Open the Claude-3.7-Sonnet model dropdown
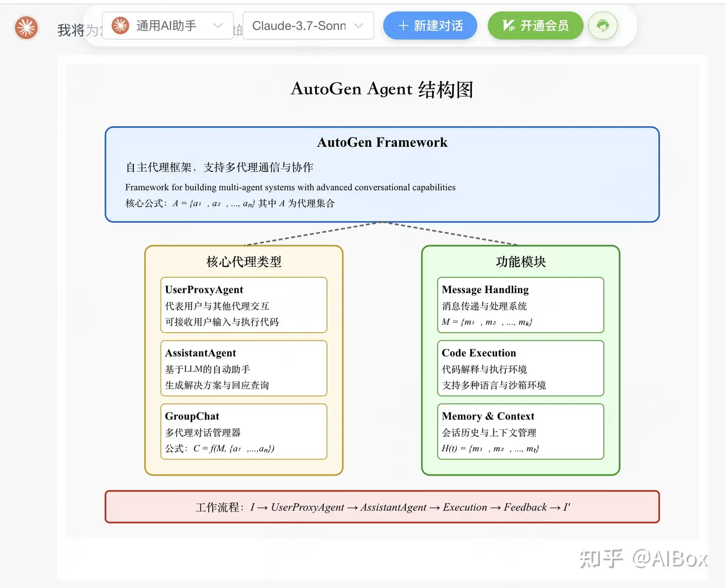726x588 pixels. [308, 26]
